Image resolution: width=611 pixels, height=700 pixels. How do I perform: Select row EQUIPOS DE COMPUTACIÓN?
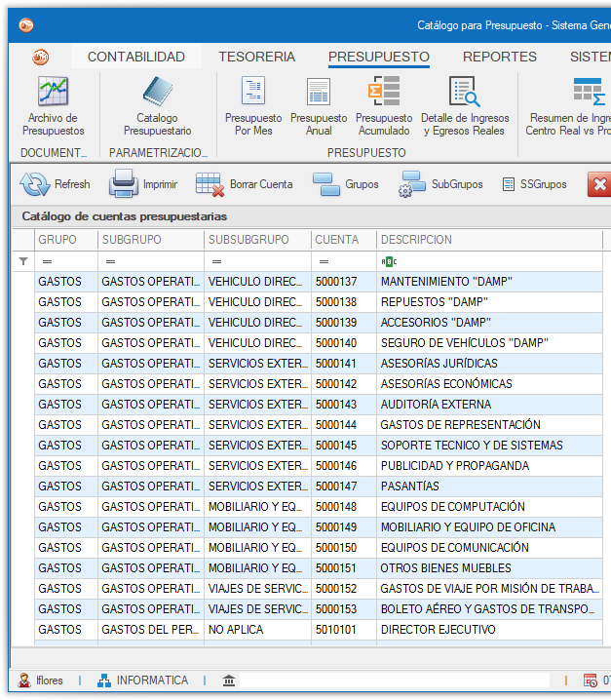(x=319, y=507)
